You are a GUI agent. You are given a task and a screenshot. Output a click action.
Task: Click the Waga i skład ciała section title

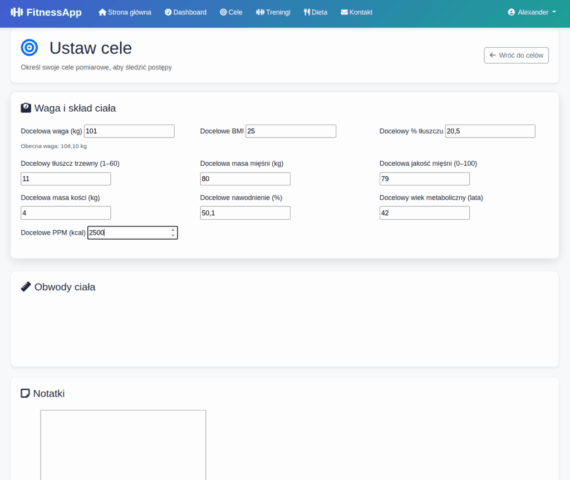(75, 108)
